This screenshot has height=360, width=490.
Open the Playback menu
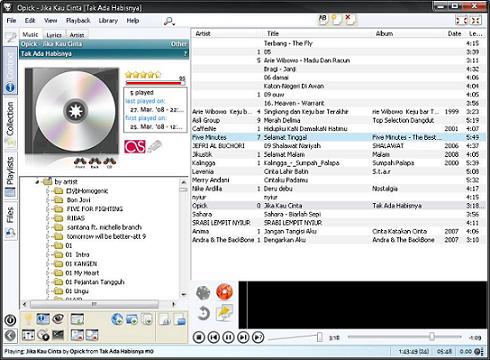click(x=78, y=21)
